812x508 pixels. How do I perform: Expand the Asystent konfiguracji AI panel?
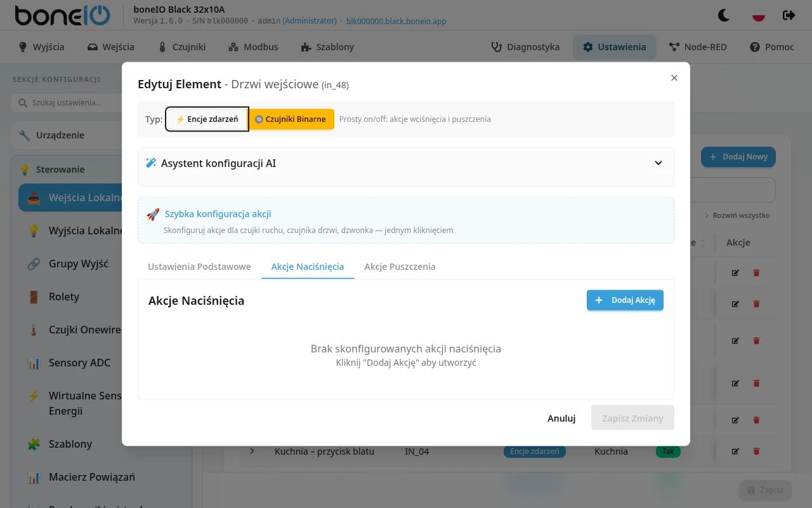click(x=406, y=163)
